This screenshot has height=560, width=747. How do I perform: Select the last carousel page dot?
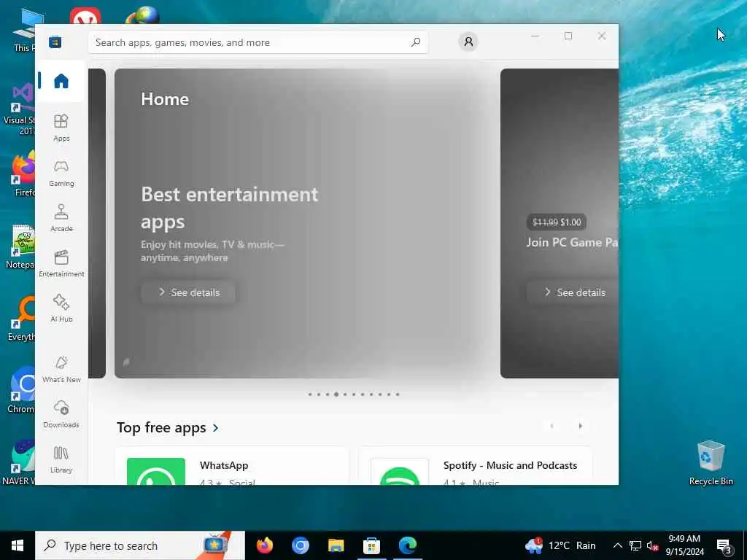click(398, 394)
